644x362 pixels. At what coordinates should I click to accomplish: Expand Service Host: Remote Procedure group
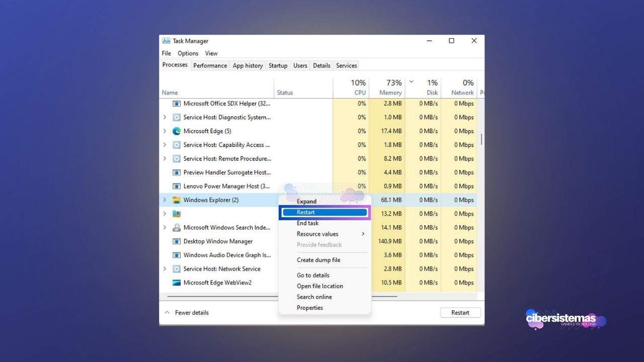click(165, 159)
